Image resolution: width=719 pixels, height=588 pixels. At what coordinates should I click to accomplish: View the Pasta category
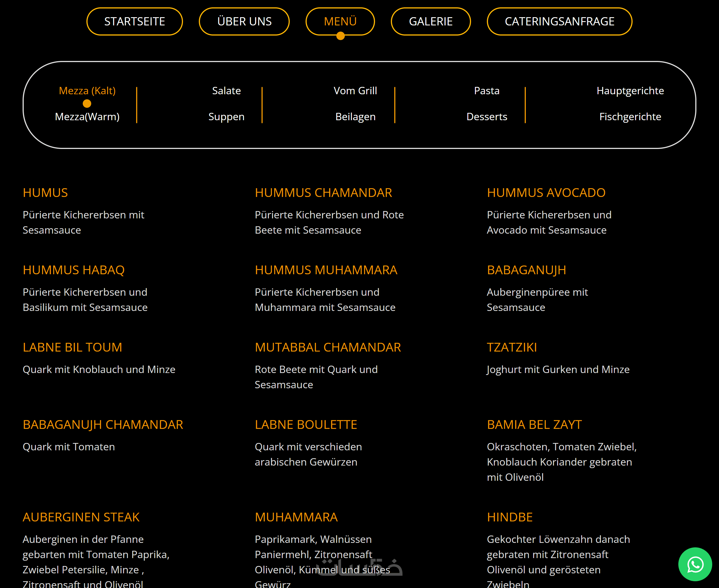[487, 91]
